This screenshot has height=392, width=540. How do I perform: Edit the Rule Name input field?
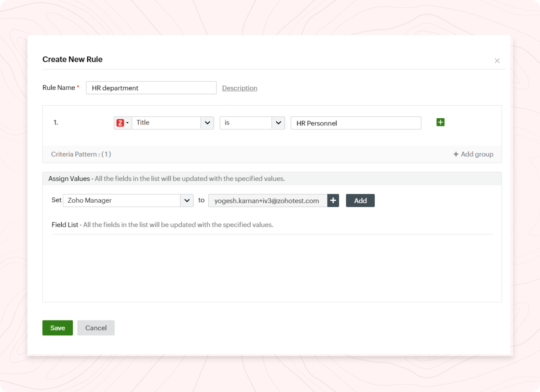pos(151,88)
